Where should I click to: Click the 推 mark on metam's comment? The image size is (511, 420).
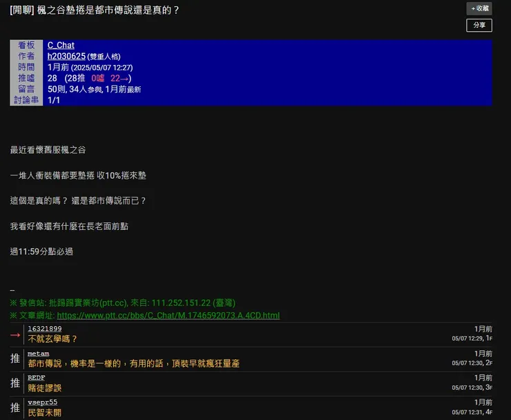click(x=15, y=359)
